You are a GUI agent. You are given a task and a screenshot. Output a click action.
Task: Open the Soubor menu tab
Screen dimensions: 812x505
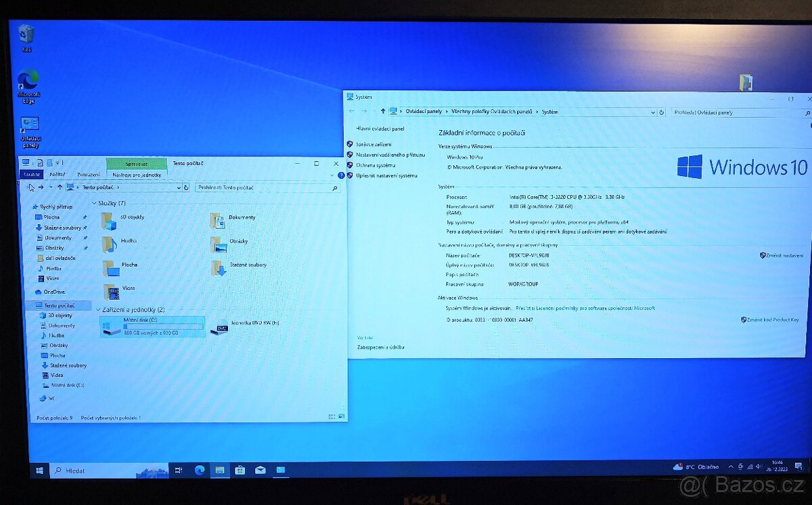pos(32,175)
